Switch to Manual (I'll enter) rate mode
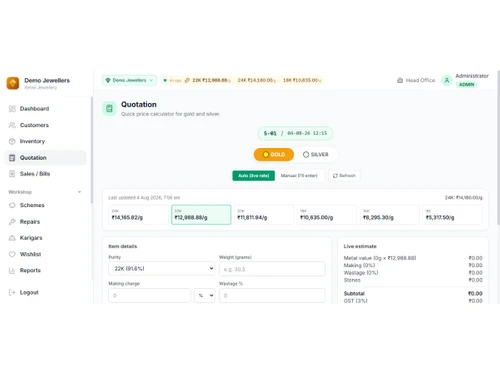500x375 pixels. coord(299,175)
